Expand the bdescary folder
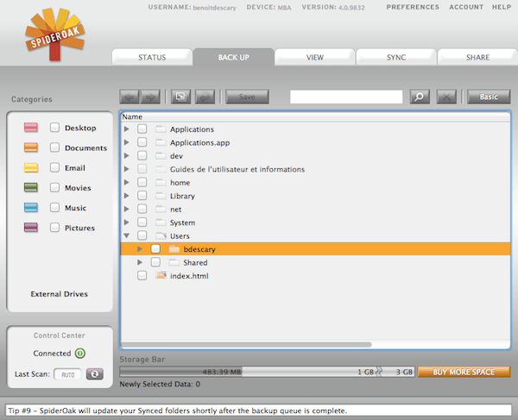The width and height of the screenshot is (518, 420). coord(141,249)
